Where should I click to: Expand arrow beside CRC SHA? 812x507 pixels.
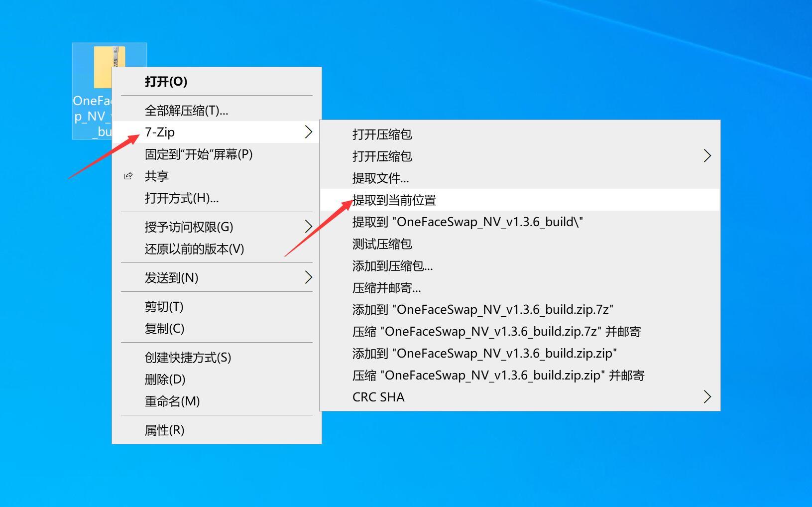coord(707,397)
